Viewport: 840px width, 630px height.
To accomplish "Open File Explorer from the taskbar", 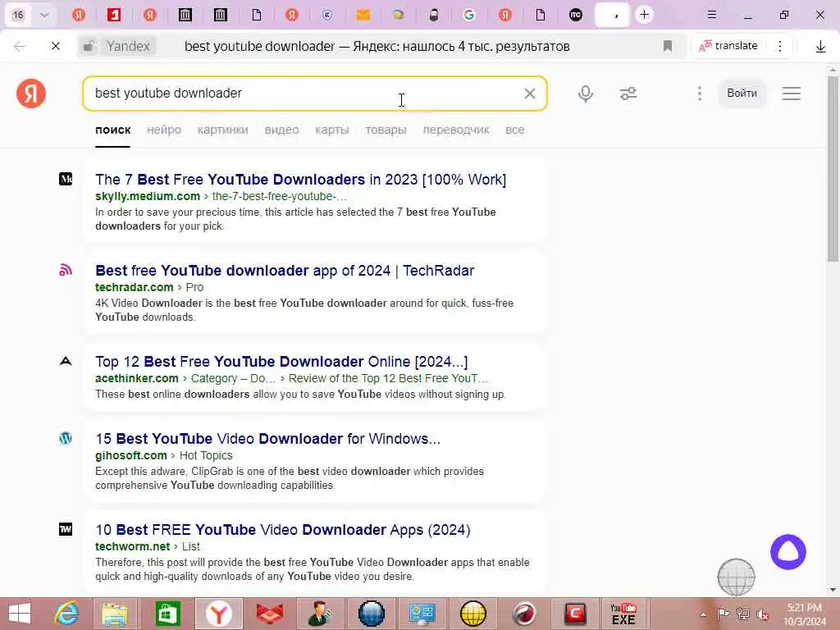I will pos(116,614).
